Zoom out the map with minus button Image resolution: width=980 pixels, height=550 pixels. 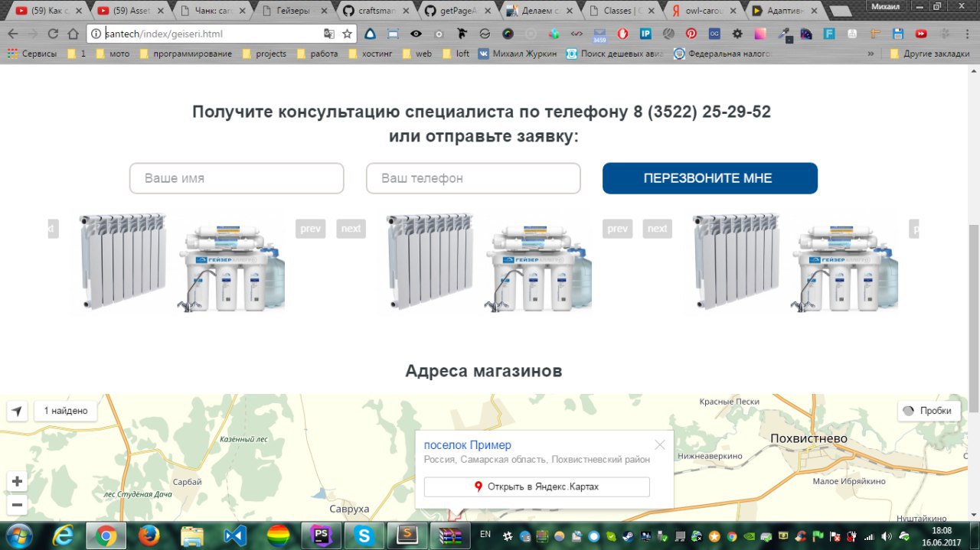pos(17,505)
